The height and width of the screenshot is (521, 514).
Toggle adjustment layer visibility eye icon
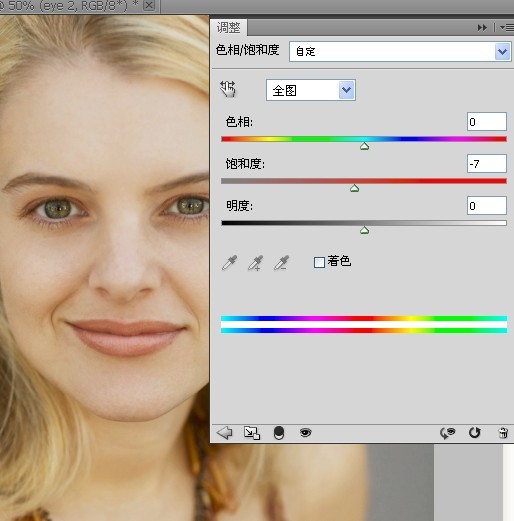tap(305, 433)
